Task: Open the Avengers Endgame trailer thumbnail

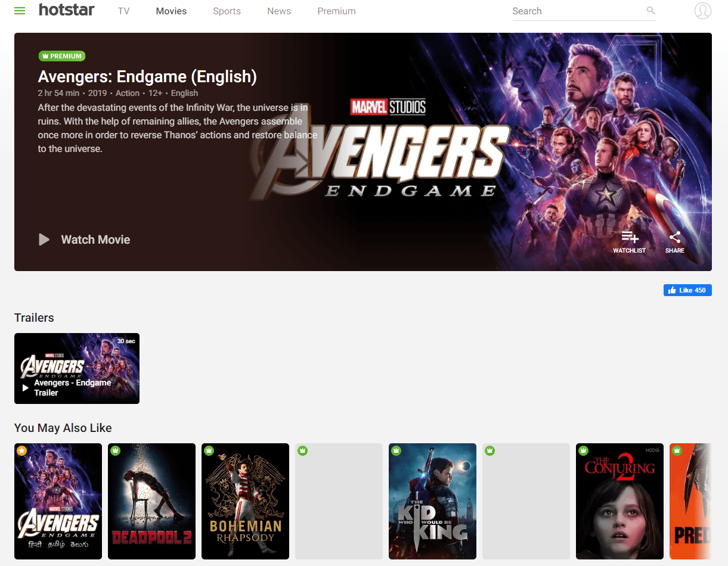Action: tap(77, 368)
